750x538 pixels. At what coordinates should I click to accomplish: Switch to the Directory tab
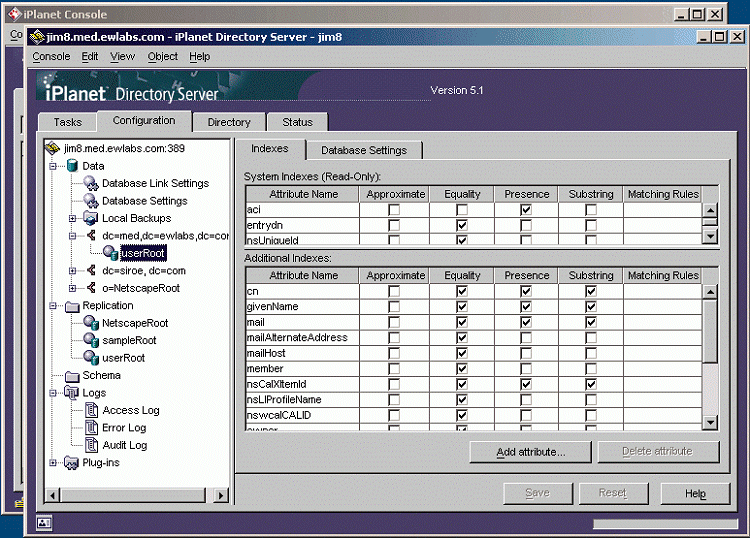[x=229, y=122]
